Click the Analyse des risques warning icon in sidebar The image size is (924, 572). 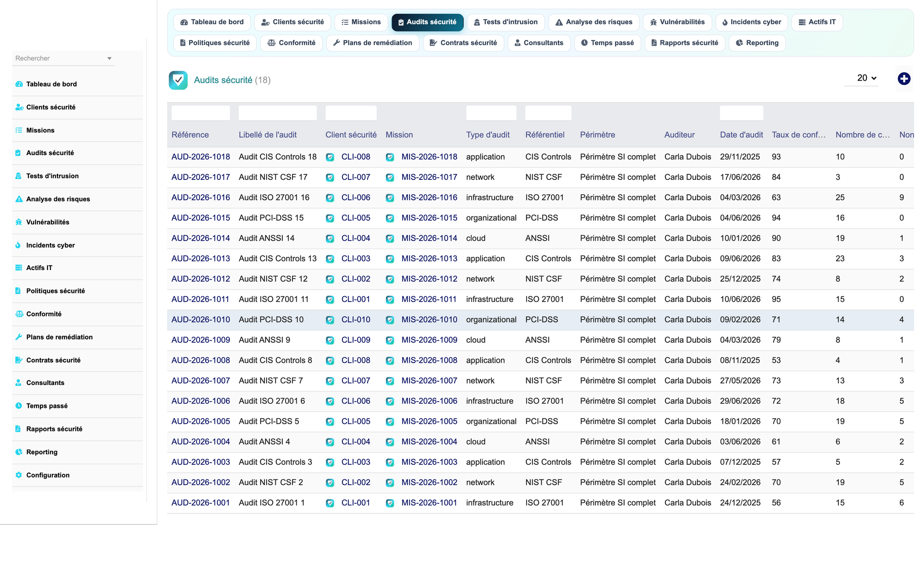pyautogui.click(x=19, y=199)
